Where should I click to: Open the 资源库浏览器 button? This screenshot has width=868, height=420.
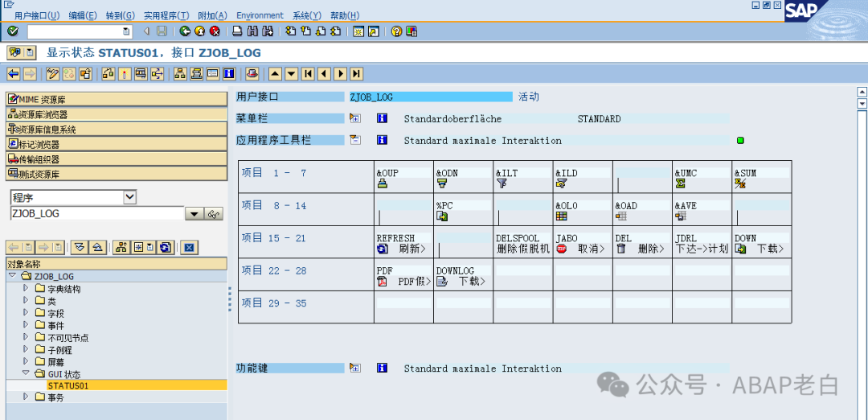(x=117, y=115)
